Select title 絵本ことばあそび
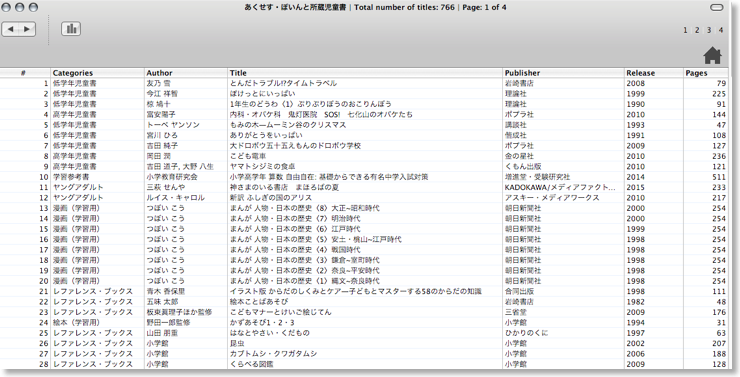The height and width of the screenshot is (377, 740). click(259, 302)
